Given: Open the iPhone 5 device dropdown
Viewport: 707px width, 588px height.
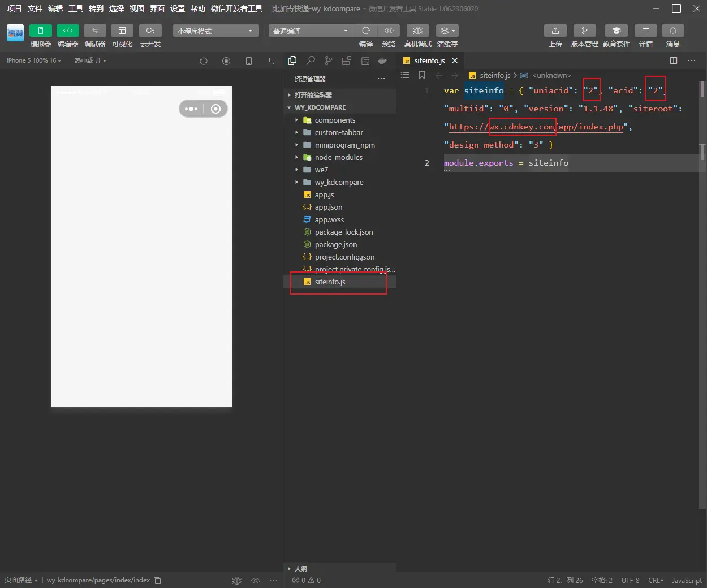Looking at the screenshot, I should 34,60.
